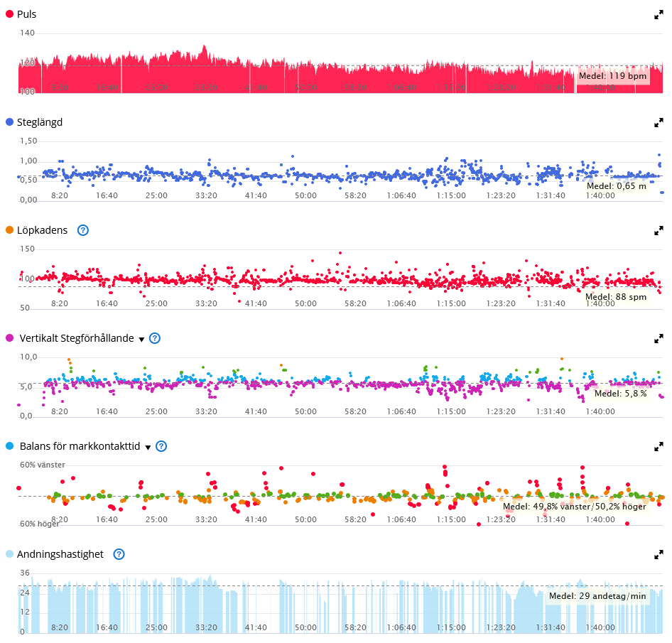
Task: Click the '60% höger' axis label
Action: [x=40, y=524]
